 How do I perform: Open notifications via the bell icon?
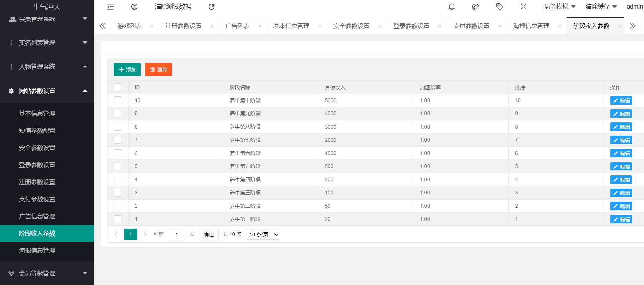coord(452,7)
